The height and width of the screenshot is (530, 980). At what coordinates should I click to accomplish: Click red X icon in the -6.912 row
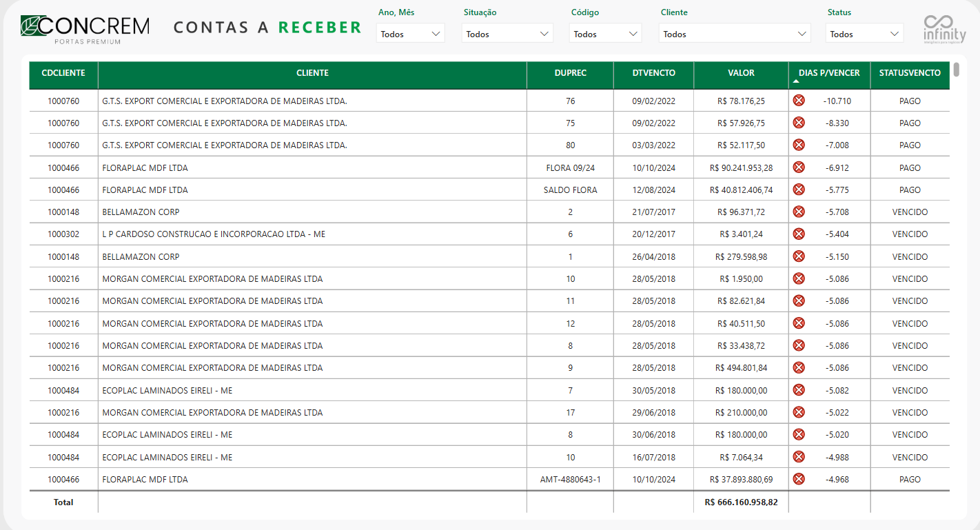click(x=799, y=167)
